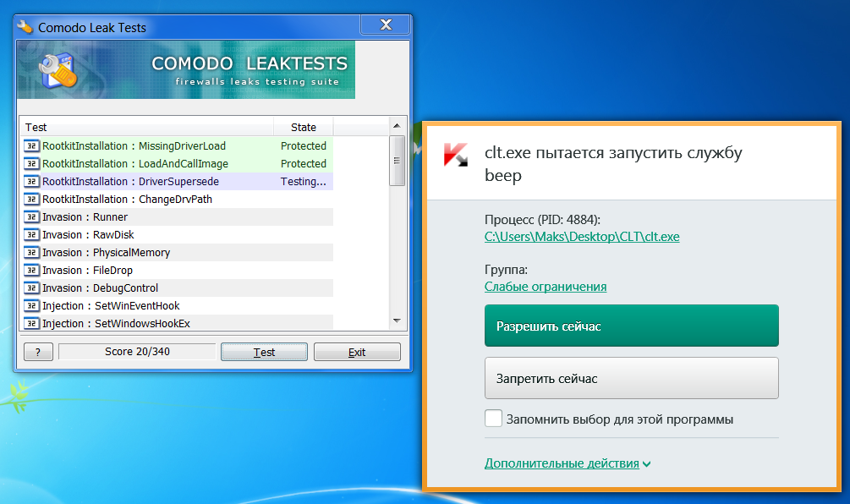Image resolution: width=850 pixels, height=504 pixels.
Task: Click the '?' help button
Action: click(38, 352)
